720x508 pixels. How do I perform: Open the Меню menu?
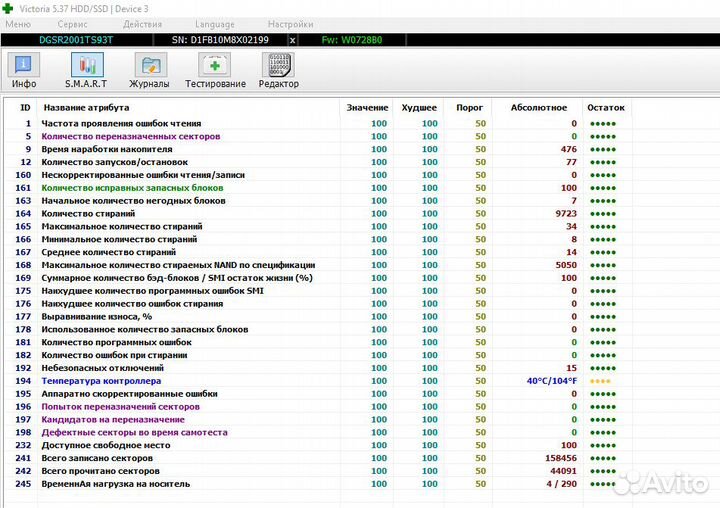pos(19,24)
